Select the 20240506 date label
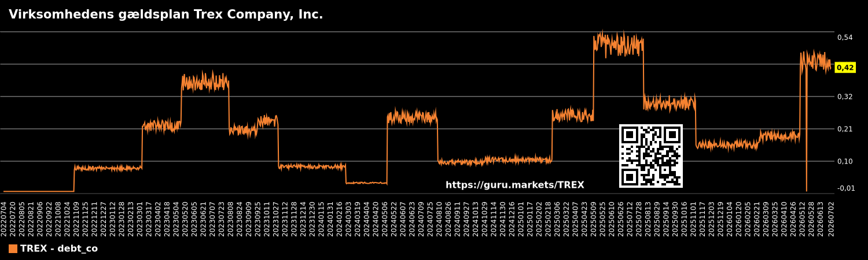Image resolution: width=868 pixels, height=260 pixels. 385,218
